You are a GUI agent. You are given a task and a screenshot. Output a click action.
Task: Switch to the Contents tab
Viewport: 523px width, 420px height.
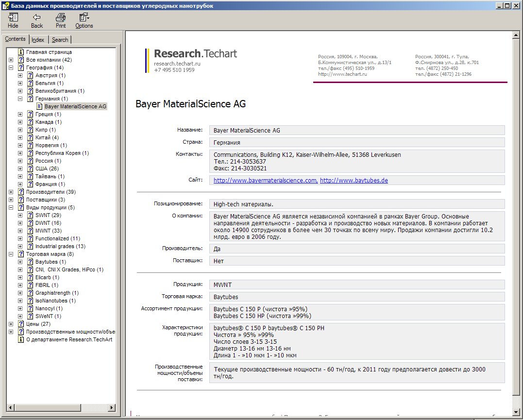tap(15, 39)
